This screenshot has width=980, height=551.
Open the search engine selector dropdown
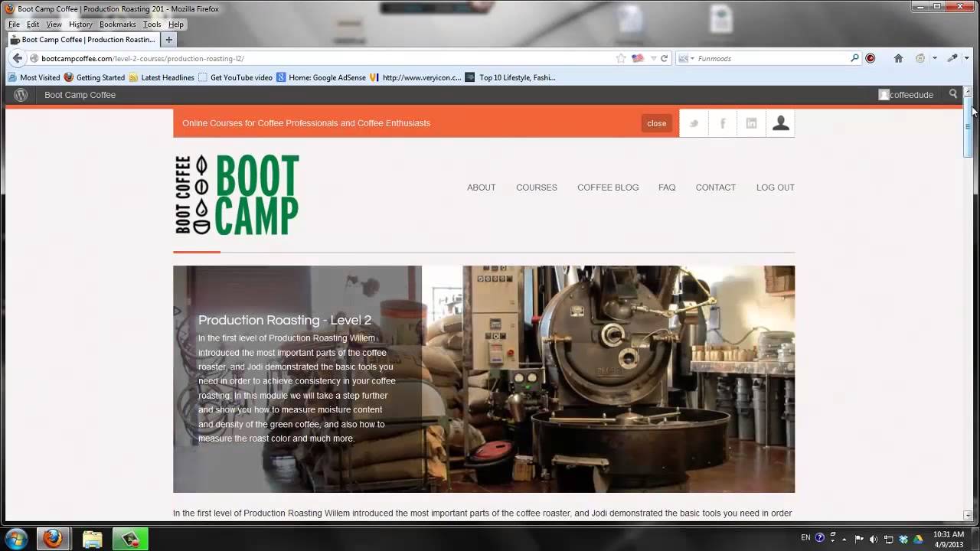click(684, 58)
